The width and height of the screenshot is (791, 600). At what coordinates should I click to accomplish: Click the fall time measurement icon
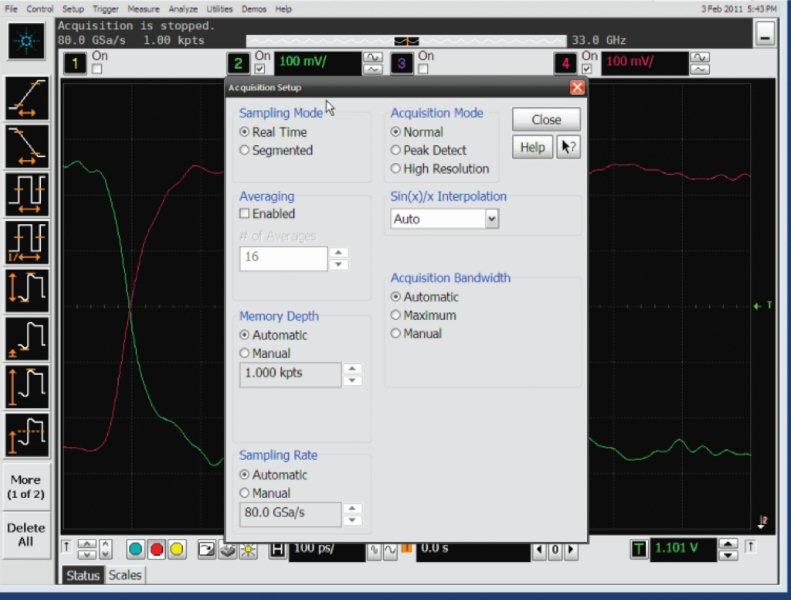[26, 146]
